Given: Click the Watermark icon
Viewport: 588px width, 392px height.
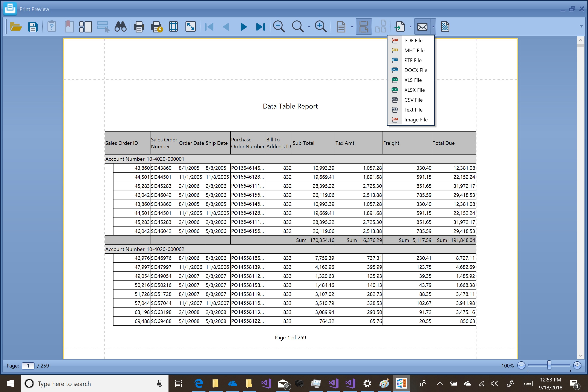Looking at the screenshot, I should (445, 27).
